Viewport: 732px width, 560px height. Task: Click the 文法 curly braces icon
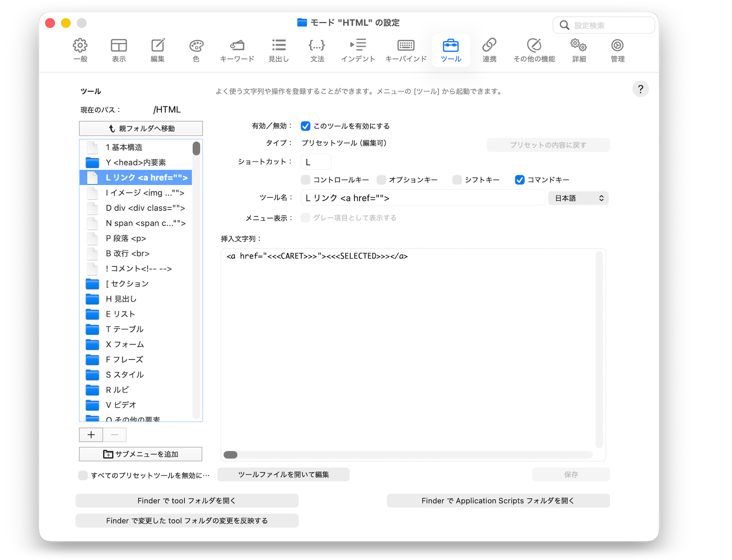[x=317, y=46]
